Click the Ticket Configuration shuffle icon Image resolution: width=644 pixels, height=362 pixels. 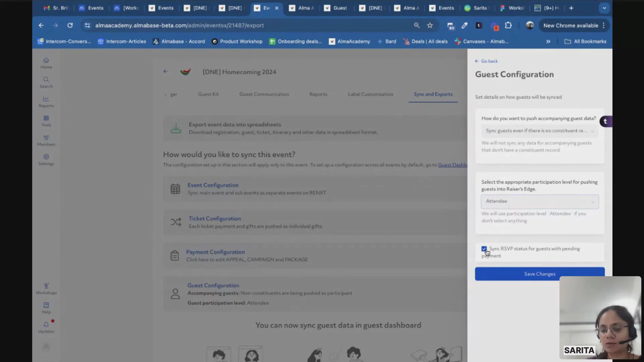[x=176, y=222]
